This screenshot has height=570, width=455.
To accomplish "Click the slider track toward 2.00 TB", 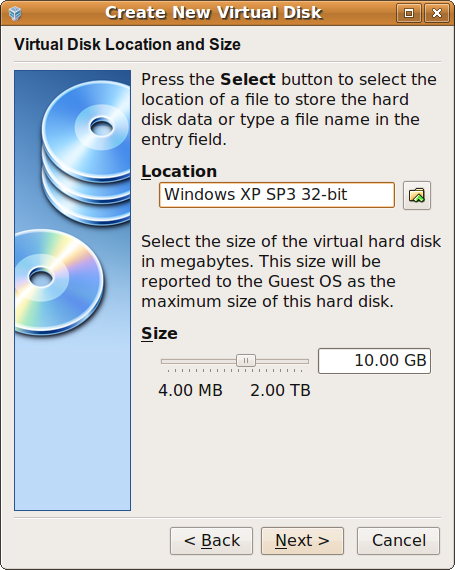I will pos(282,361).
